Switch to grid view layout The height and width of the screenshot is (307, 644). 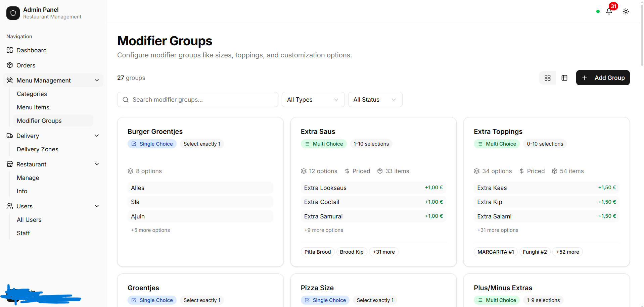[x=548, y=78]
